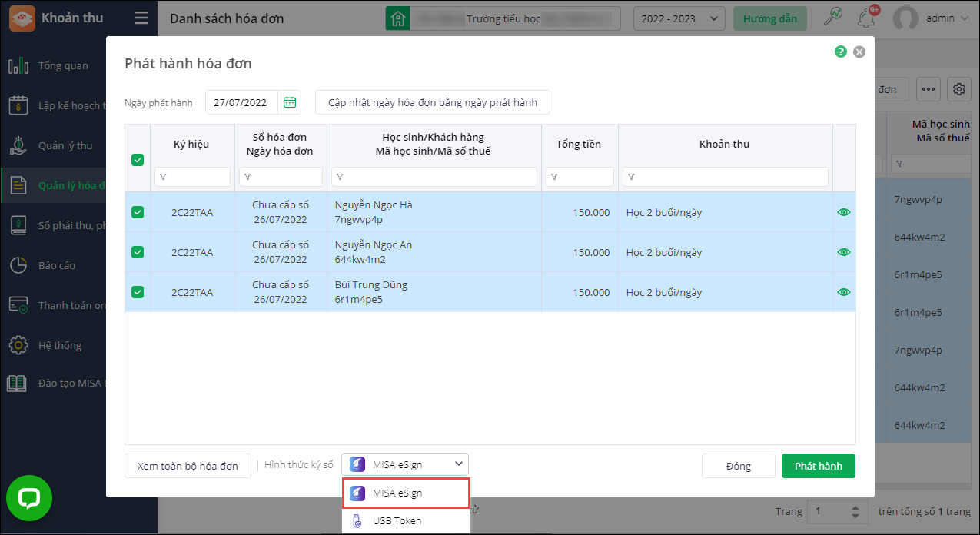Image resolution: width=980 pixels, height=535 pixels.
Task: Open the three-dots more options button
Action: pyautogui.click(x=929, y=89)
